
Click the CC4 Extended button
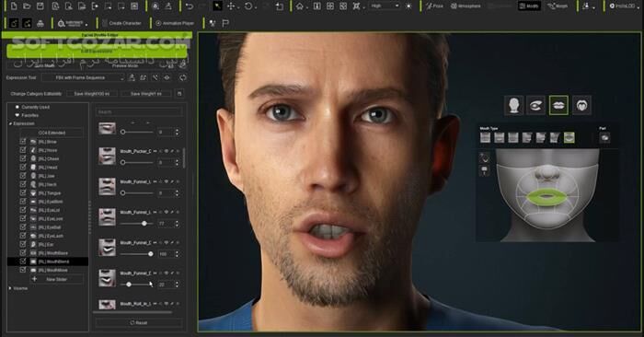point(52,133)
